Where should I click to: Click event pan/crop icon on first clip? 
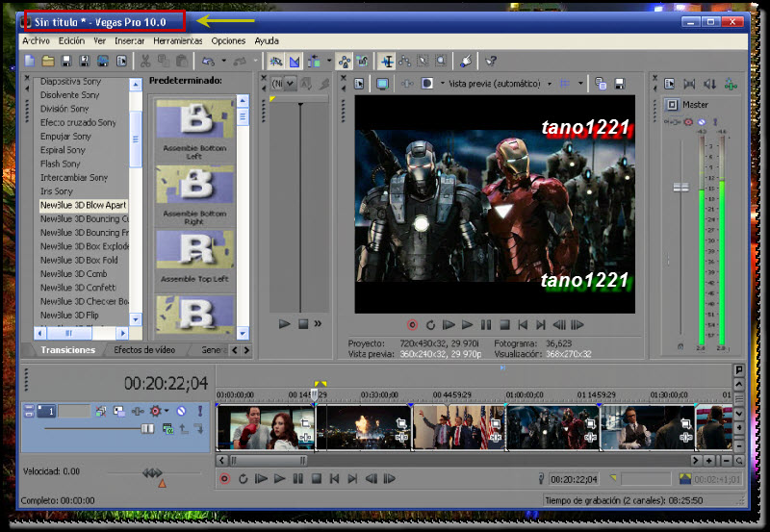point(305,423)
